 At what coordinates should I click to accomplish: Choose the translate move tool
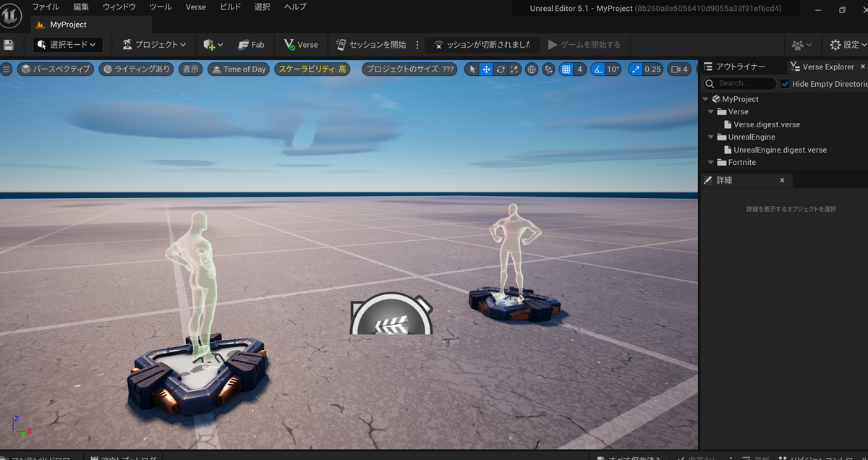point(486,69)
